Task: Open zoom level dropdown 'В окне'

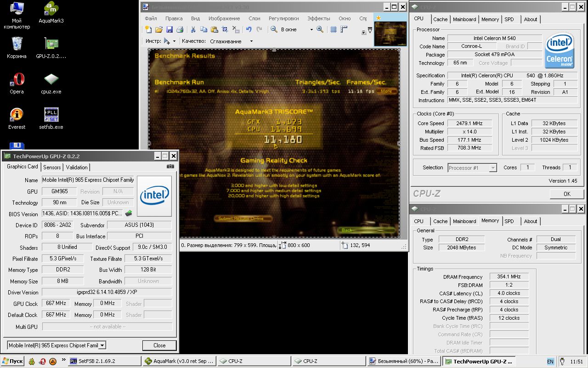Action: point(311,29)
